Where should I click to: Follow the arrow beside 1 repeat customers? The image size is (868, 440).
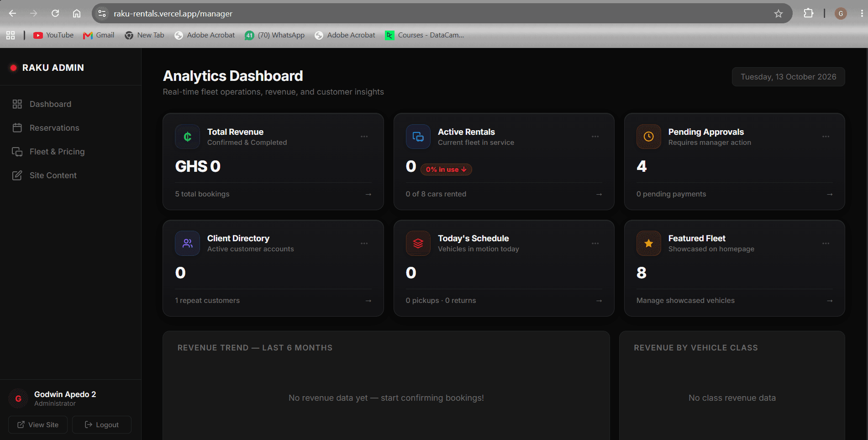368,301
